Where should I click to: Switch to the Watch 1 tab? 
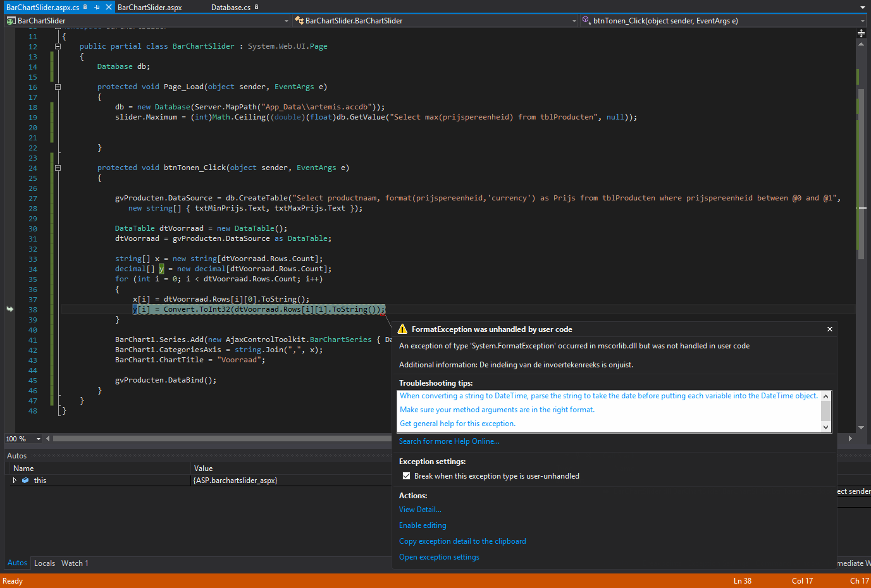point(75,563)
